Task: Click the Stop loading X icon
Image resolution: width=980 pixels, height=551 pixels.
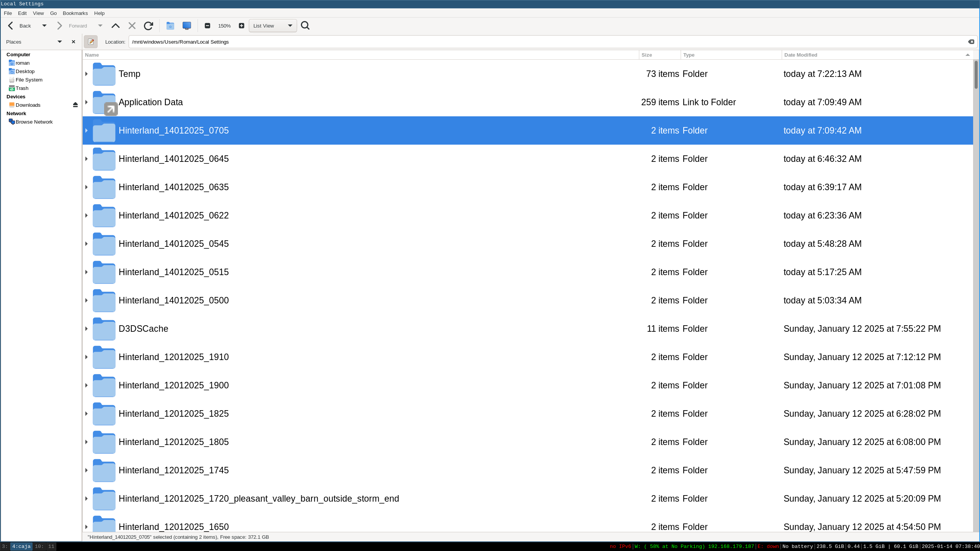Action: pos(132,26)
